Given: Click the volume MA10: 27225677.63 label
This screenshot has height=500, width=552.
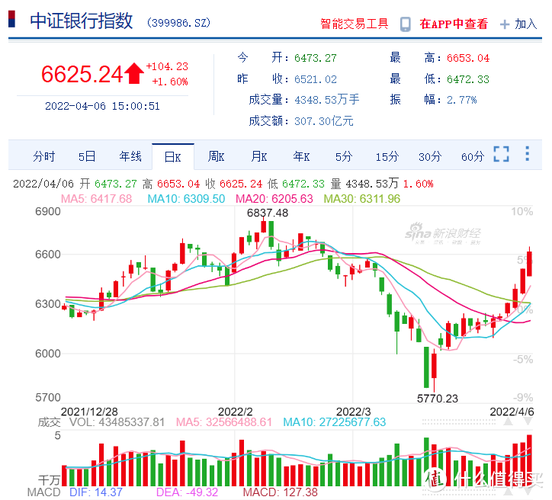Looking at the screenshot, I should (334, 422).
